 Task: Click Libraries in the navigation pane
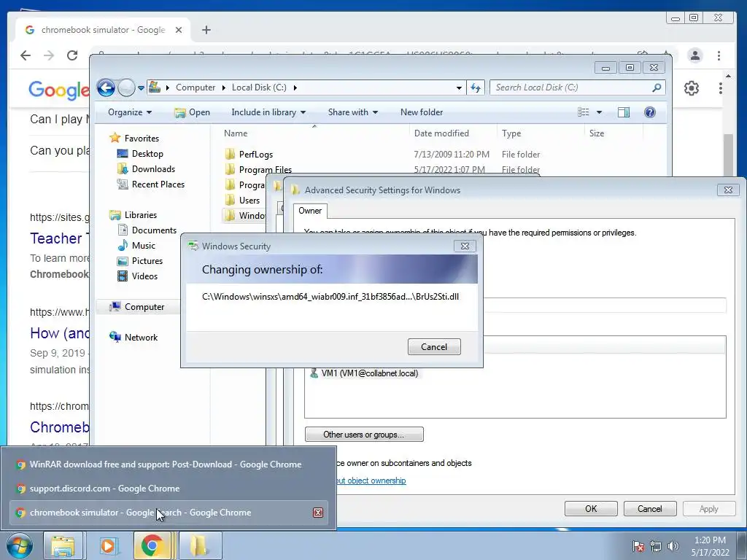141,215
